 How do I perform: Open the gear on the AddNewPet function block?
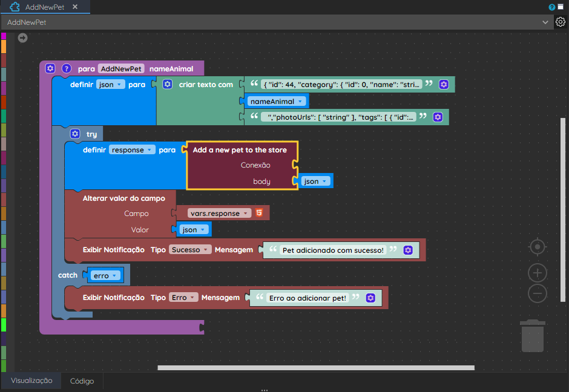click(x=50, y=68)
